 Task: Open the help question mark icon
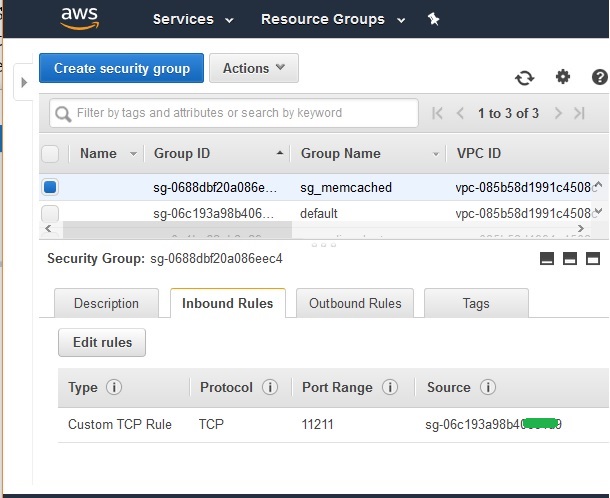599,77
